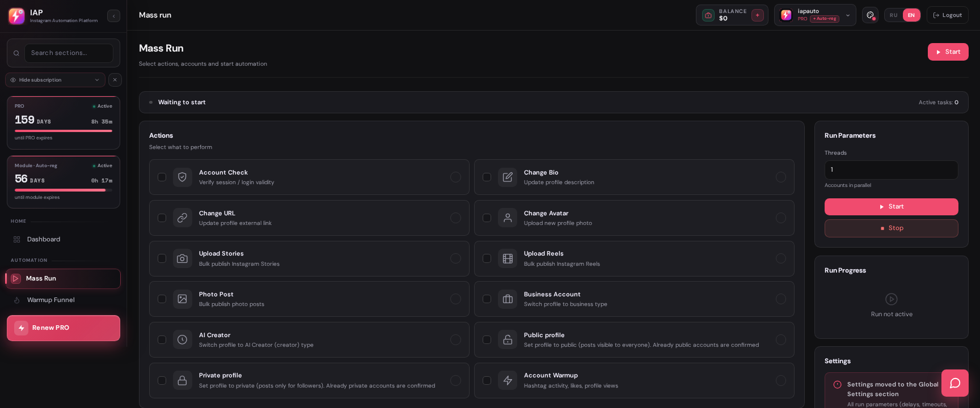Screen dimensions: 980x408
Task: Click the Warmup Funnel flame icon
Action: [16, 300]
